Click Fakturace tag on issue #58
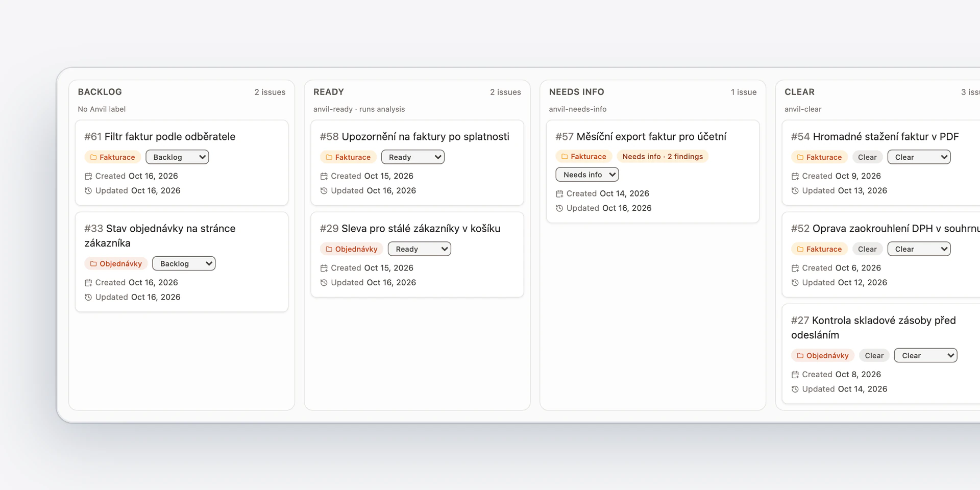980x490 pixels. pos(348,157)
